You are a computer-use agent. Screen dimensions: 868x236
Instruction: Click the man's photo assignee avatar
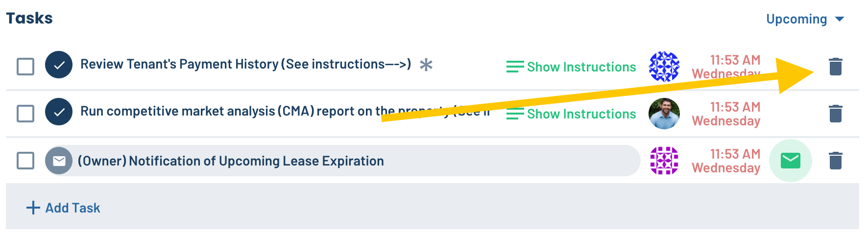tap(664, 114)
